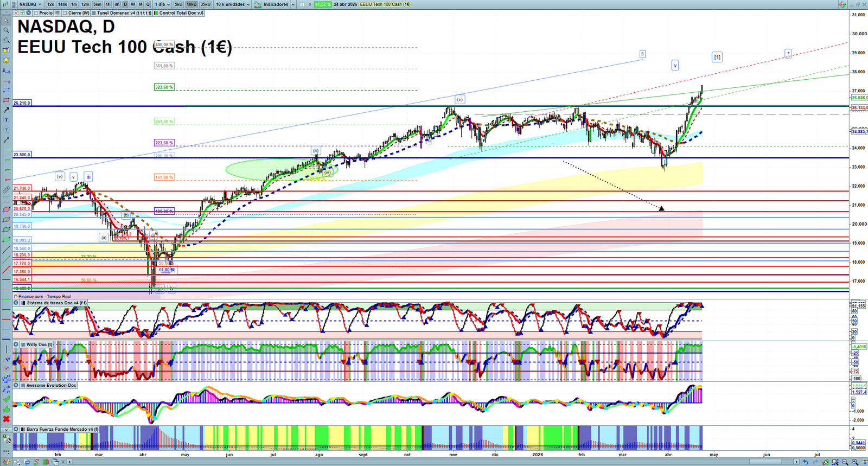The width and height of the screenshot is (868, 466).
Task: Click the 161,80 % Fibonacci level label
Action: pyautogui.click(x=164, y=177)
